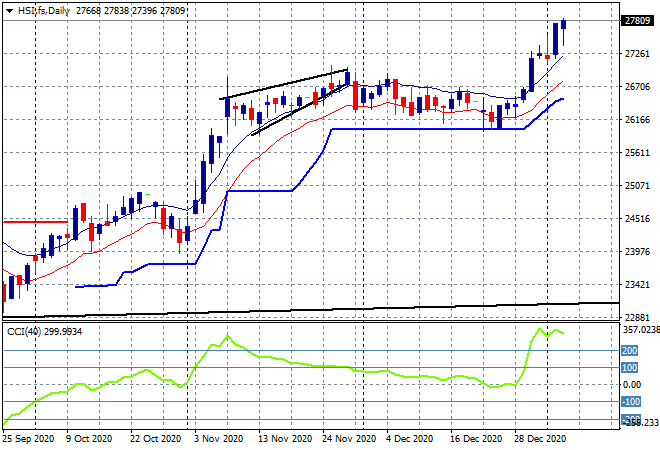This screenshot has width=660, height=450.
Task: Select the current price tag 27809
Action: [636, 20]
